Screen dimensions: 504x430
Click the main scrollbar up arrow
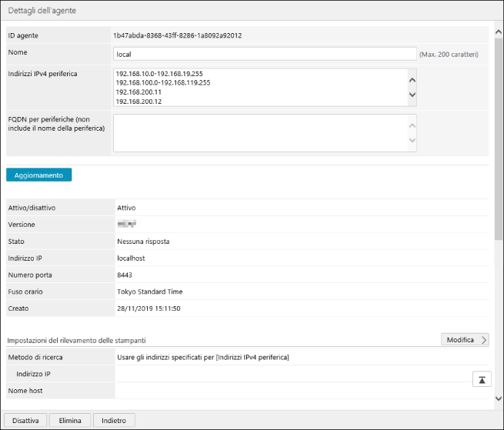[x=498, y=32]
